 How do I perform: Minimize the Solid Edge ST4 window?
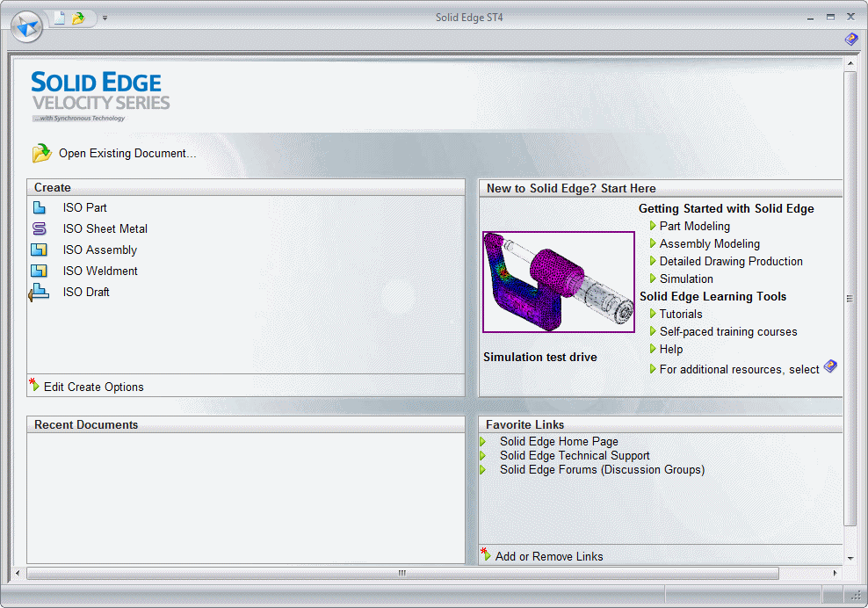coord(810,18)
